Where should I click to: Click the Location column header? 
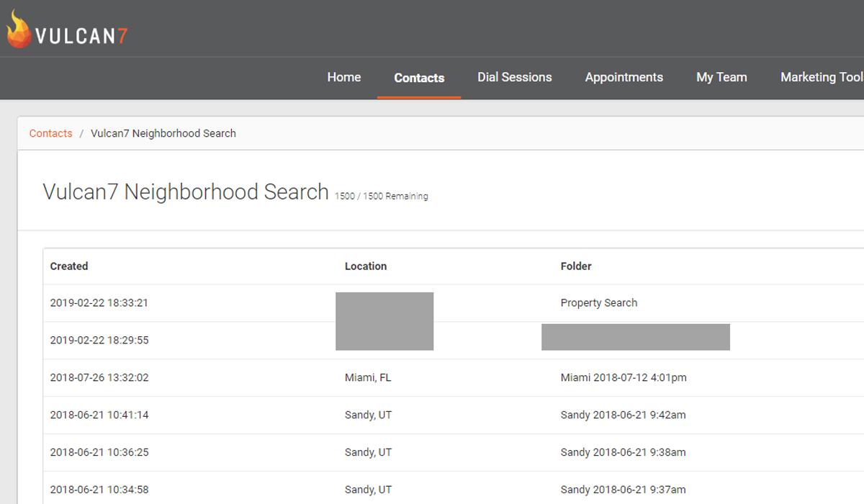pos(366,266)
